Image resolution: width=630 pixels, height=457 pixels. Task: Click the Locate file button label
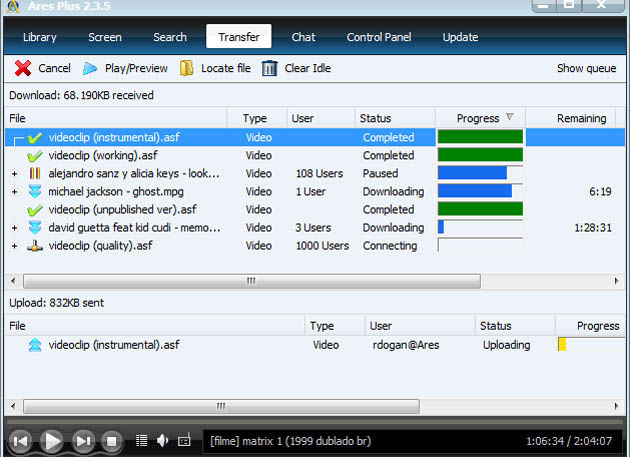click(x=226, y=68)
